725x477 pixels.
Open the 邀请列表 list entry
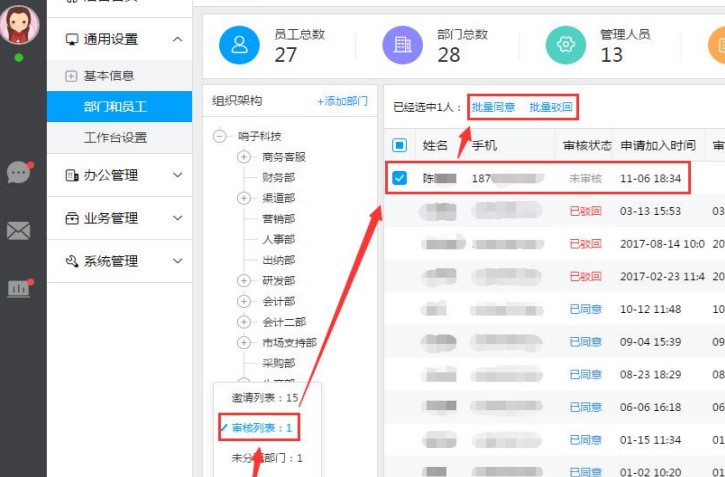pyautogui.click(x=265, y=398)
